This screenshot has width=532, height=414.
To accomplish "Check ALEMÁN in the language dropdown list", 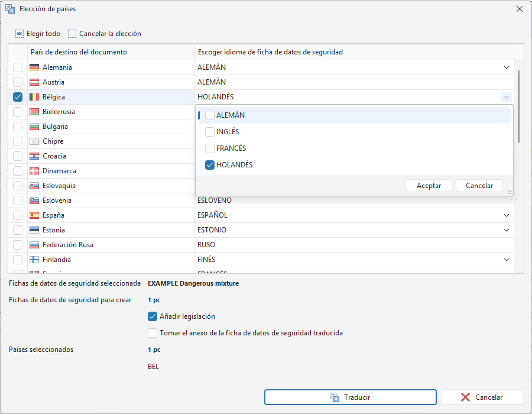I will pos(210,115).
